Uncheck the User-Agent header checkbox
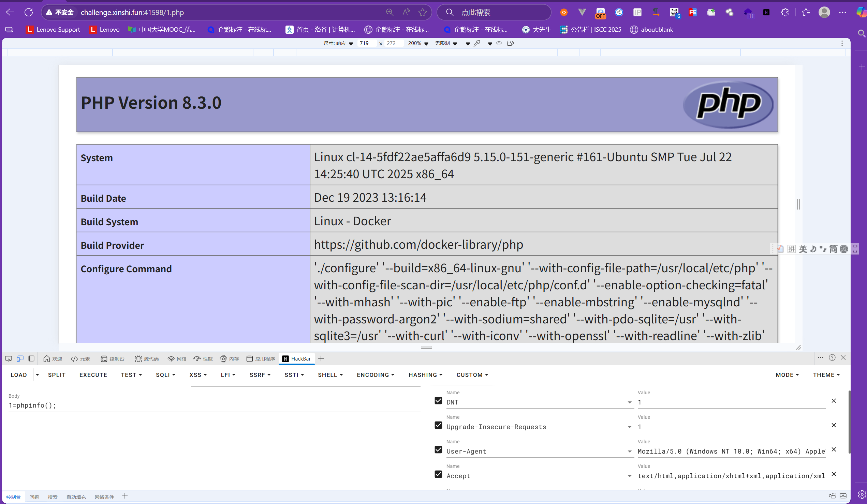The image size is (867, 504). click(x=438, y=450)
